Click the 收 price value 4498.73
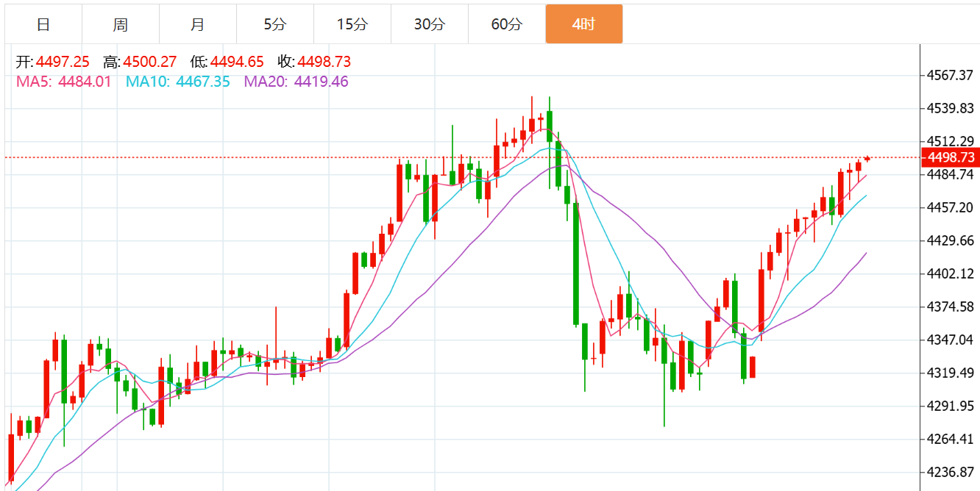Viewport: 980px width, 491px height. 324,62
